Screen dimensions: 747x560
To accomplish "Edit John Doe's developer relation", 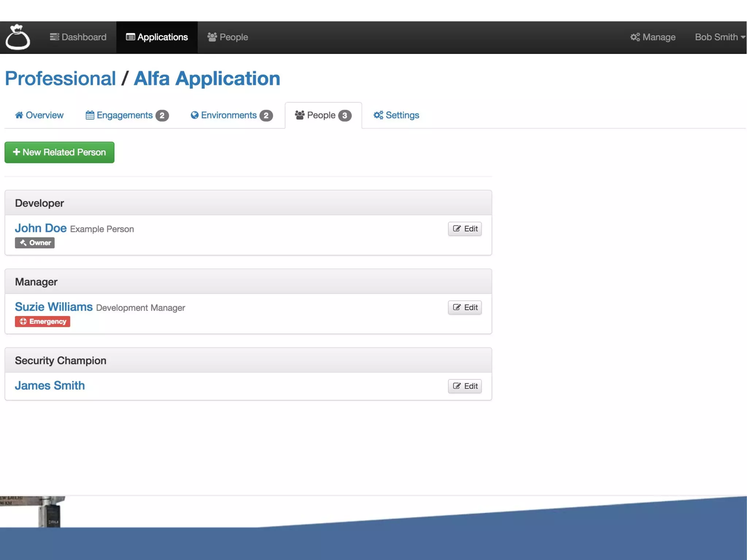I will click(x=465, y=229).
